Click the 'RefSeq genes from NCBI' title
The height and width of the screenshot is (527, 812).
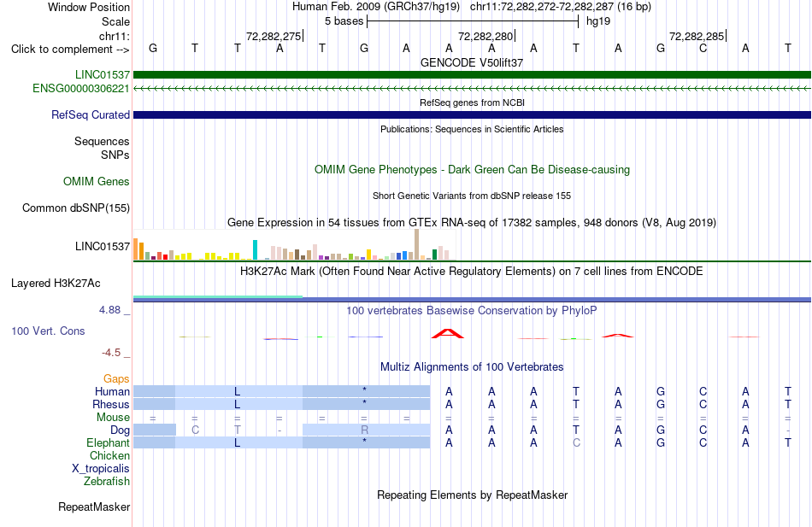pos(472,102)
